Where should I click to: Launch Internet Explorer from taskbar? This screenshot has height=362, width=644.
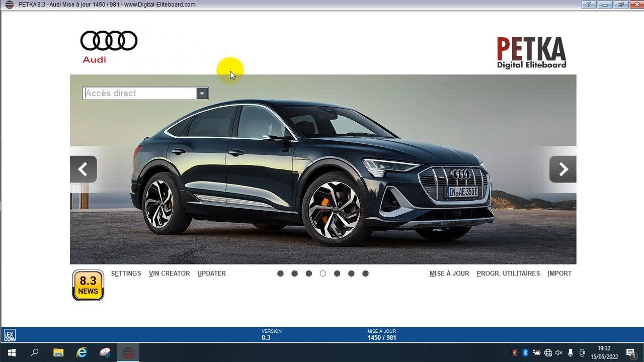(x=82, y=353)
